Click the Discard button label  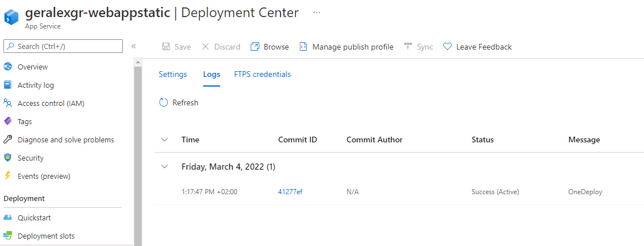227,47
